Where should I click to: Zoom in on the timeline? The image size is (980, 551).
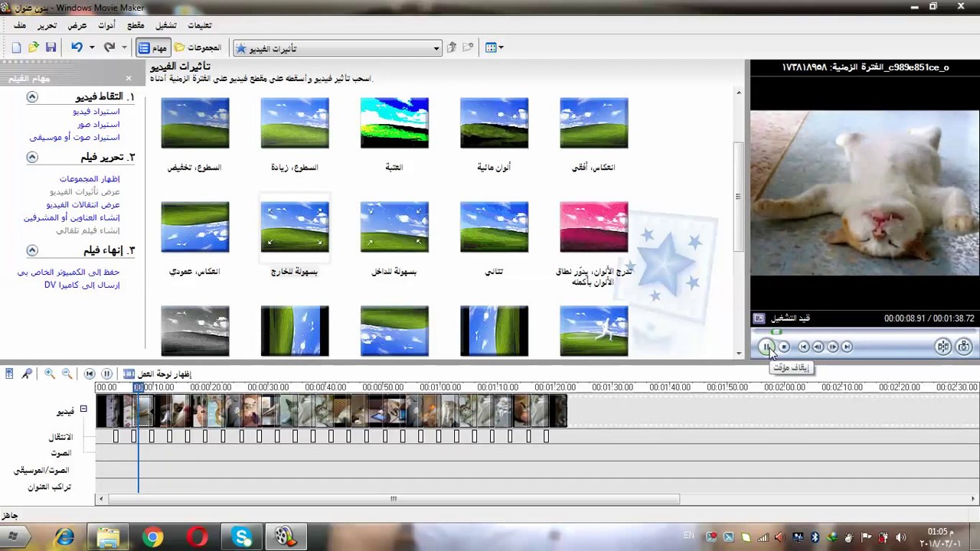coord(50,373)
